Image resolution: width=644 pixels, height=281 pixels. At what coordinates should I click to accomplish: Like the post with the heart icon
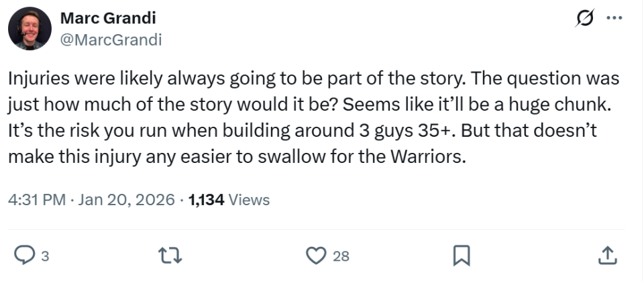[x=315, y=255]
